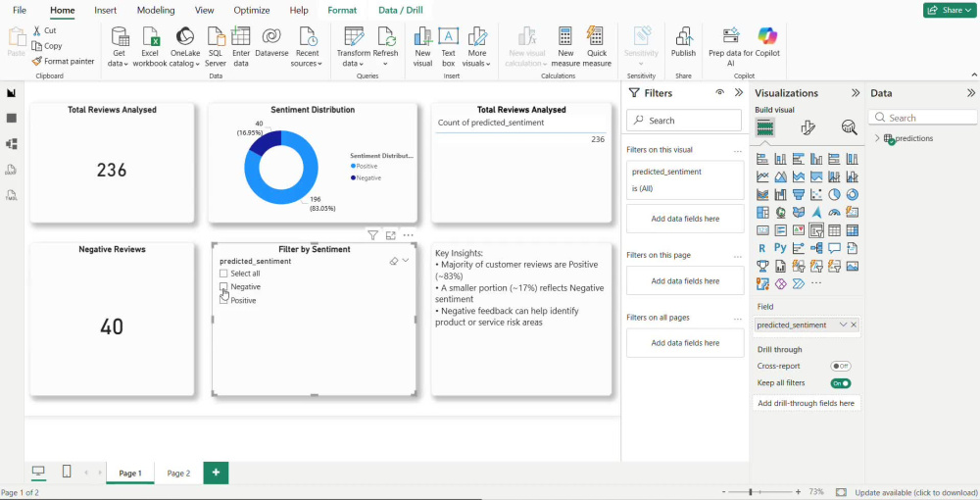Expand the predictions table
The height and width of the screenshot is (500, 980).
pos(877,138)
